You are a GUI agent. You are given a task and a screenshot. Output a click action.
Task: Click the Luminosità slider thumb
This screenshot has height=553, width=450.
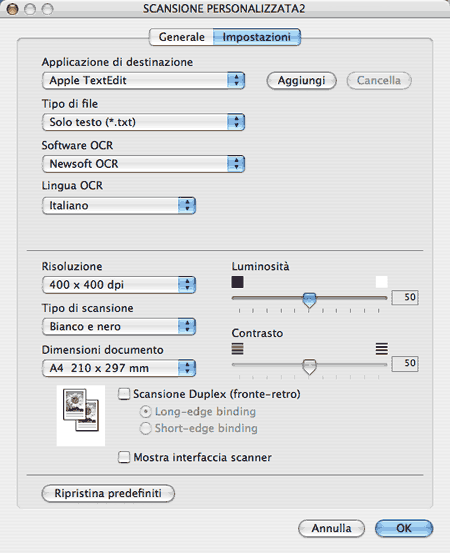309,300
